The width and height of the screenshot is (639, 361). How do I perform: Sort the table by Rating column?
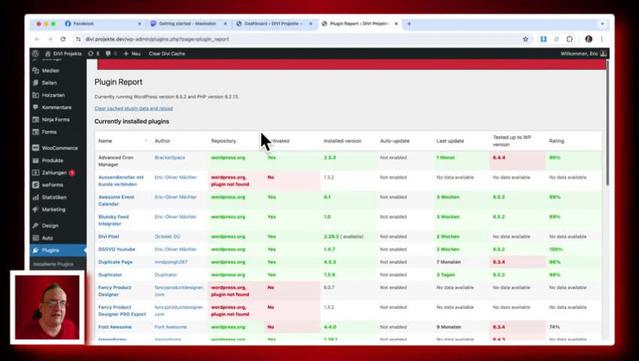click(556, 141)
